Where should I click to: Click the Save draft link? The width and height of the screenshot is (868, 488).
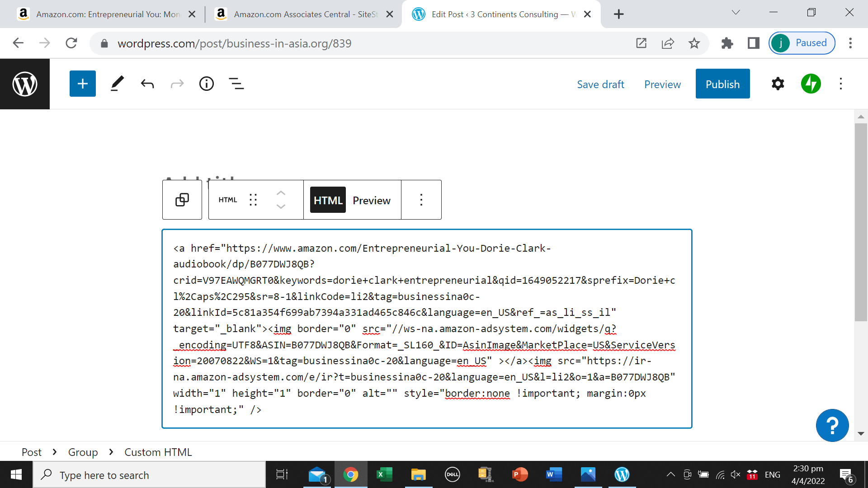pos(600,84)
